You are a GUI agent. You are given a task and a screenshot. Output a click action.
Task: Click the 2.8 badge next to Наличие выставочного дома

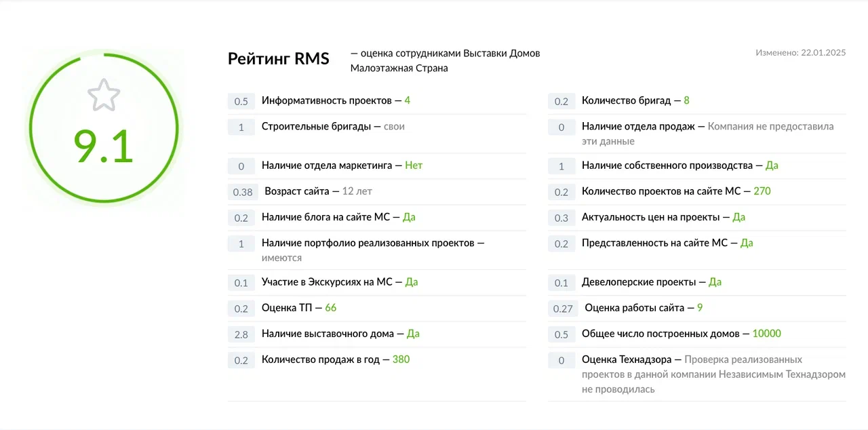pyautogui.click(x=241, y=334)
